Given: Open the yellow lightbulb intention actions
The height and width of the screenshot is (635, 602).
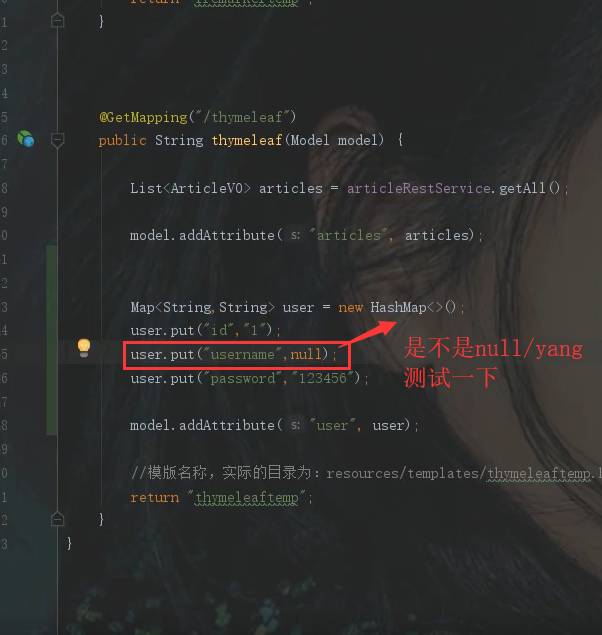Looking at the screenshot, I should coord(84,348).
